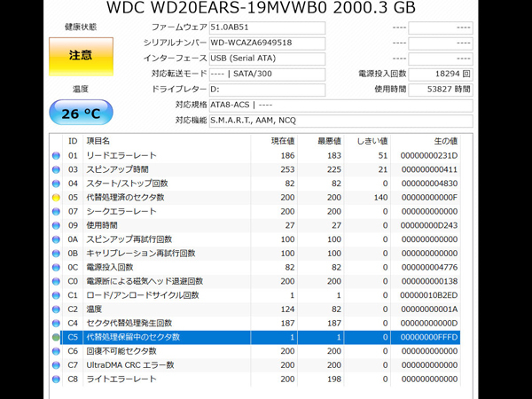This screenshot has height=399, width=532.
Task: Click the yellow caution icon for ID 05
Action: [x=56, y=198]
